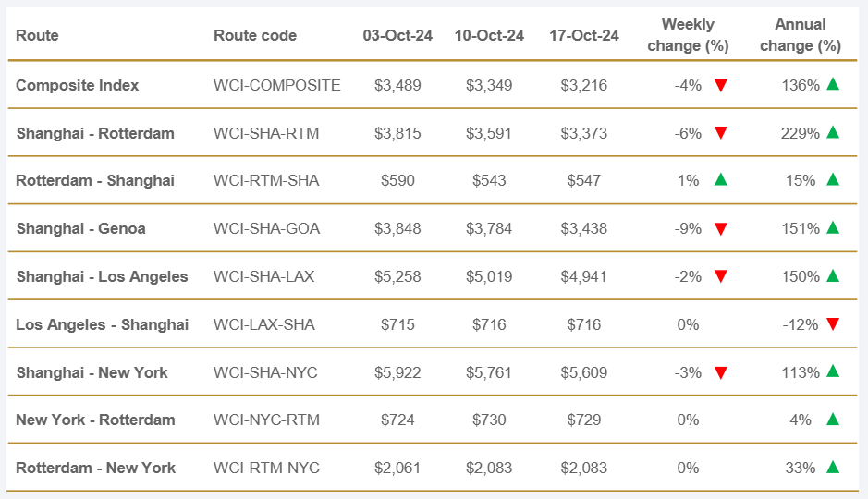Viewport: 868px width, 499px height.
Task: Click the WCI-RTM-NYC route code cell
Action: click(x=266, y=468)
